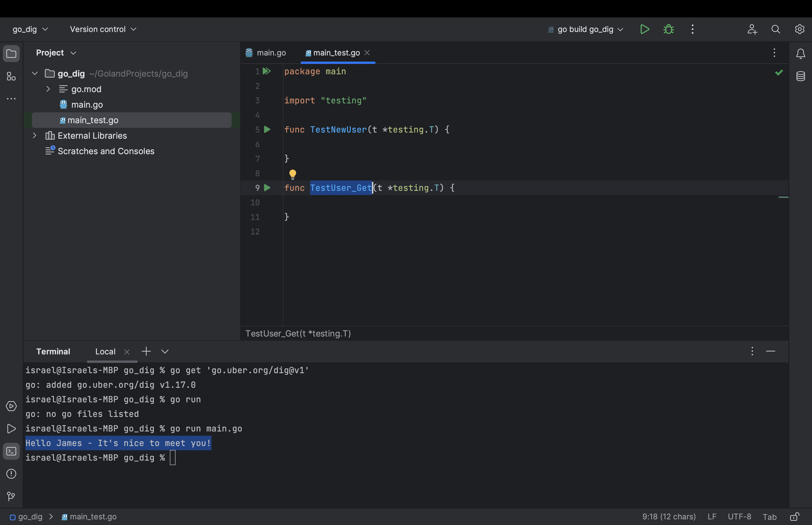Viewport: 812px width, 525px height.
Task: Change line ending from LF
Action: pyautogui.click(x=712, y=517)
